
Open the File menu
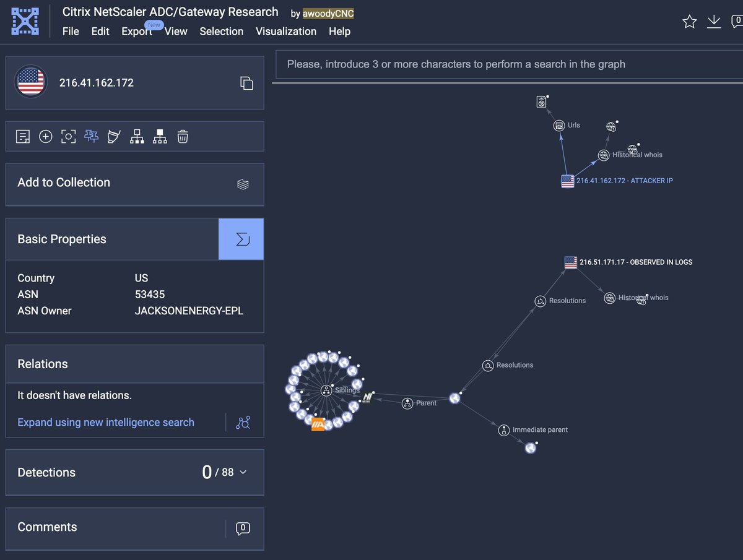[71, 31]
